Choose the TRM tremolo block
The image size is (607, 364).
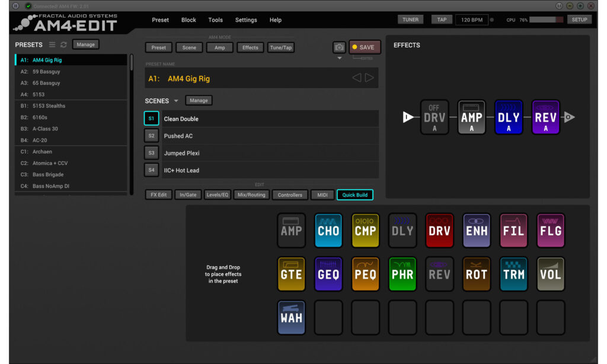click(513, 274)
